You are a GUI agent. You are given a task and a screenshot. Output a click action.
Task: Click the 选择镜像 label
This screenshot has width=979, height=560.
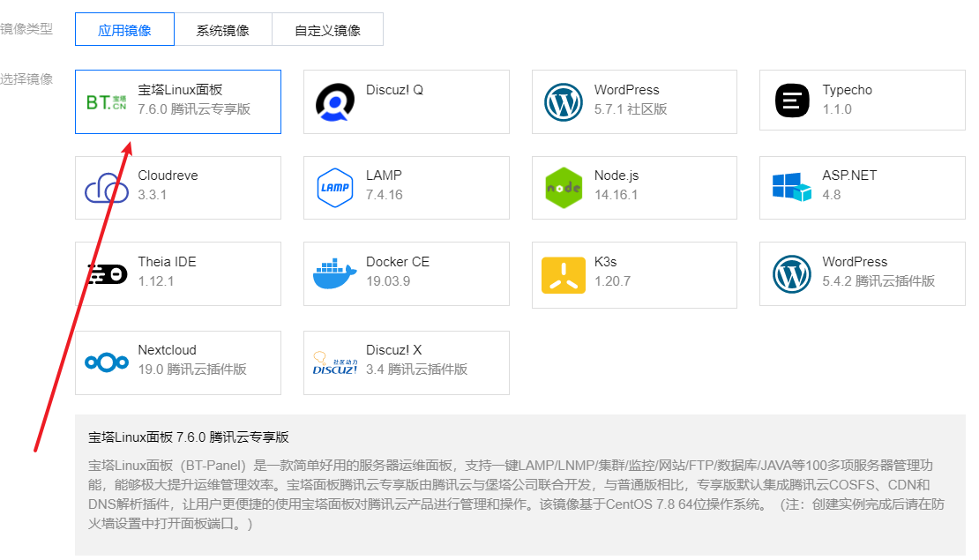click(26, 78)
